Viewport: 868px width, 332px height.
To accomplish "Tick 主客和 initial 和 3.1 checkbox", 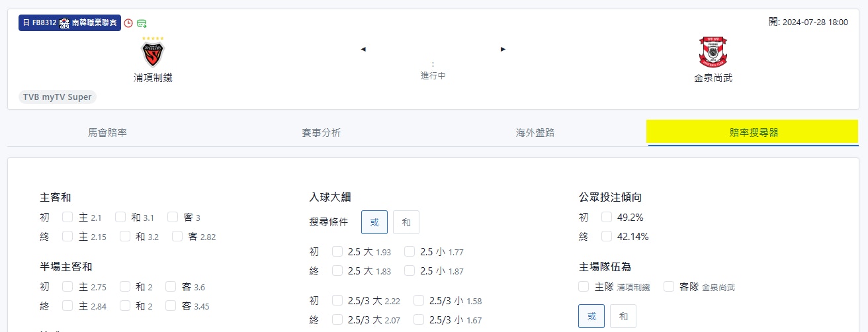I will click(x=120, y=217).
